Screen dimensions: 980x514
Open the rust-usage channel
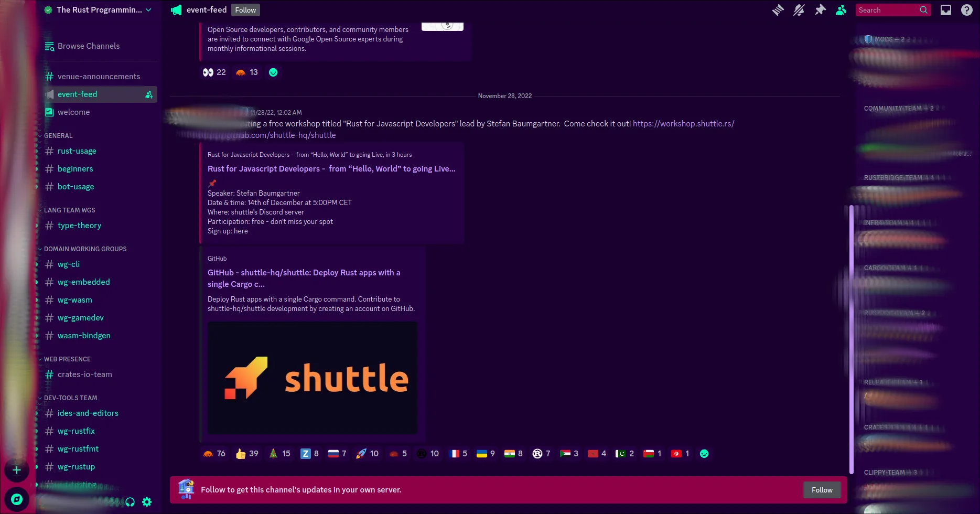[x=99, y=151]
